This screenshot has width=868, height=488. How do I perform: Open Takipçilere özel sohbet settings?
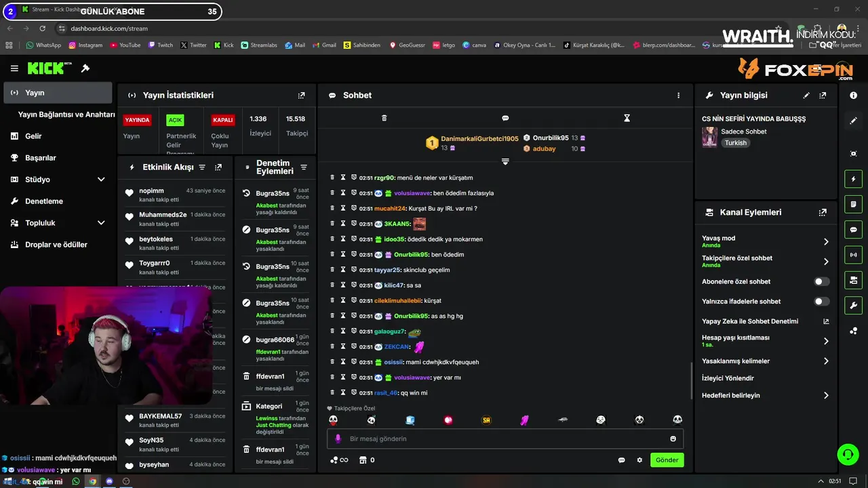tap(765, 261)
